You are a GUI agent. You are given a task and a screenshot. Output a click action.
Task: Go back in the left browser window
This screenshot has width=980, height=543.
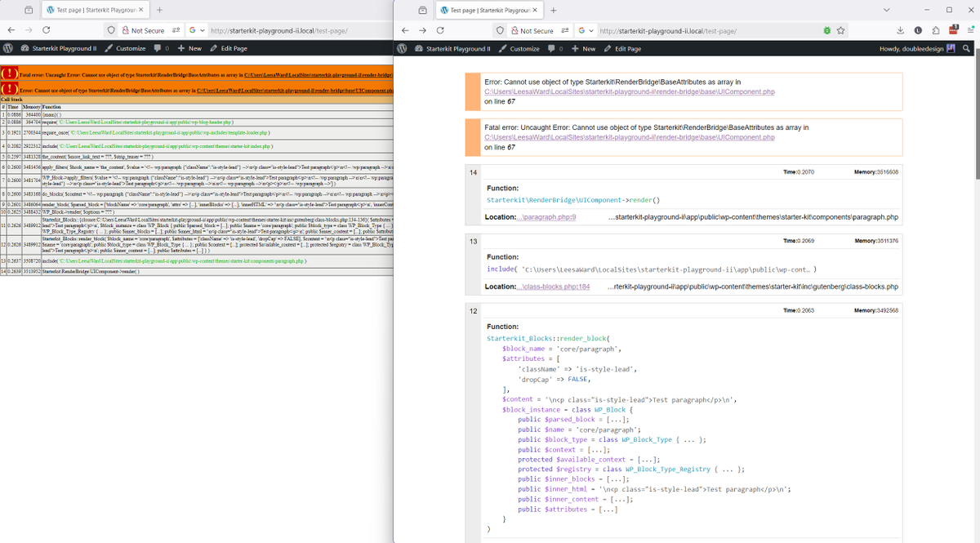pos(11,30)
